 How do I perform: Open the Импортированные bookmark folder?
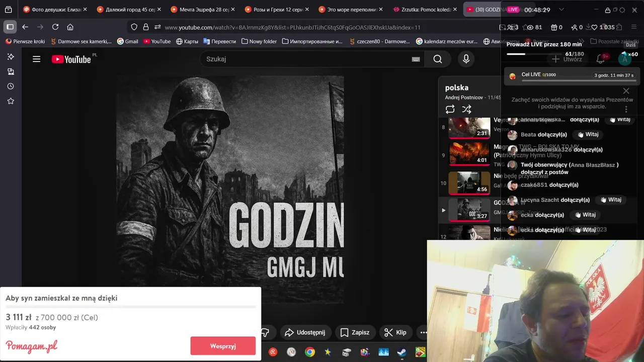[312, 41]
